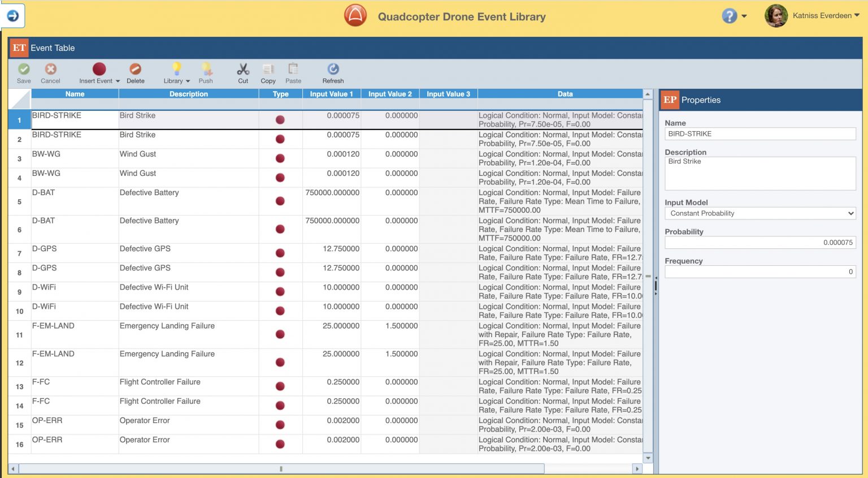The image size is (868, 478).
Task: Click the ET Event Table panel icon
Action: pos(19,48)
